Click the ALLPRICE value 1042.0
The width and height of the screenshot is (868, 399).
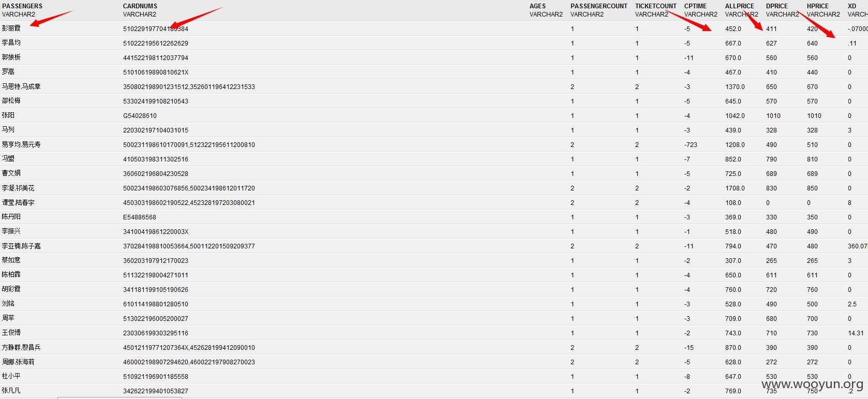coord(735,116)
